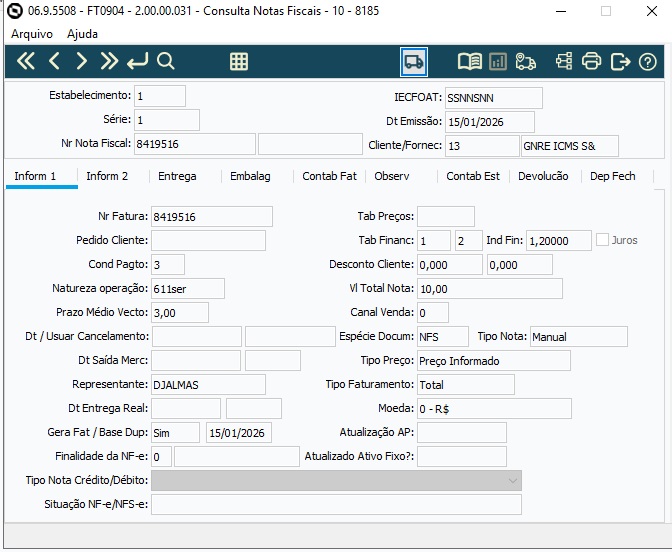The image size is (672, 552).
Task: Click the Cond Pagto field
Action: click(x=168, y=264)
